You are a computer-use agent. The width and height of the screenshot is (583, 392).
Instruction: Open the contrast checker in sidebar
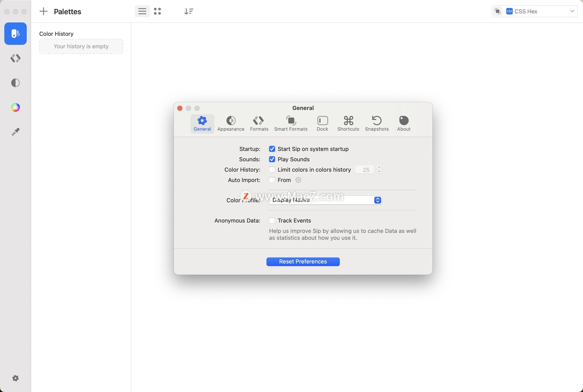[x=15, y=83]
